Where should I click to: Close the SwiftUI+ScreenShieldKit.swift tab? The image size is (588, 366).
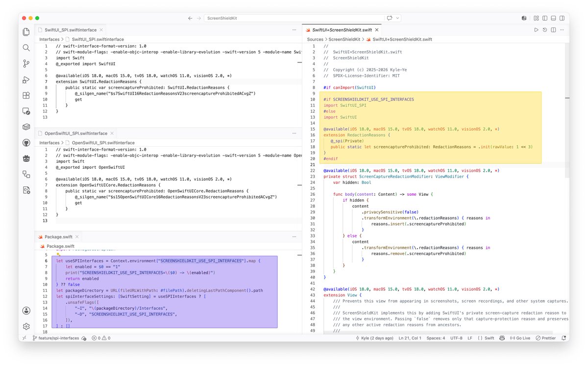pyautogui.click(x=378, y=30)
